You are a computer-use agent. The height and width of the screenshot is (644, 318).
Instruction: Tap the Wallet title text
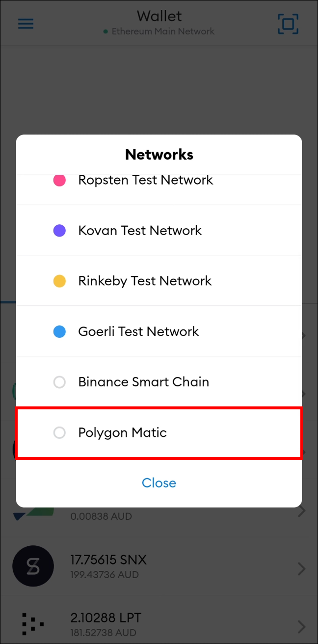pos(159,16)
